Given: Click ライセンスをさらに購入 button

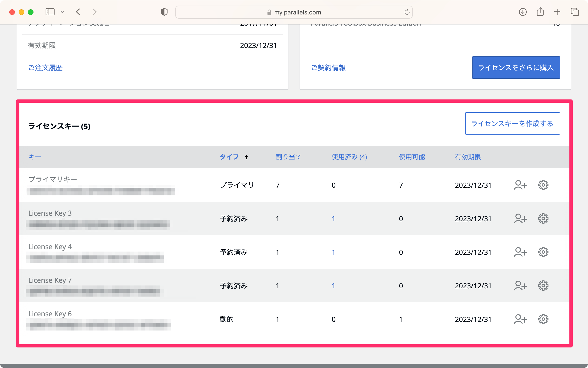Looking at the screenshot, I should [x=516, y=67].
